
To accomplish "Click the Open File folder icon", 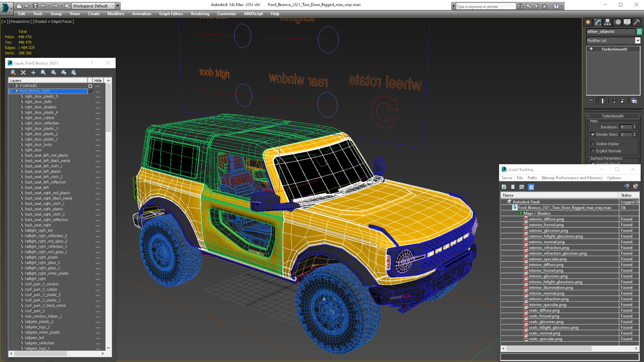I will (x=27, y=6).
